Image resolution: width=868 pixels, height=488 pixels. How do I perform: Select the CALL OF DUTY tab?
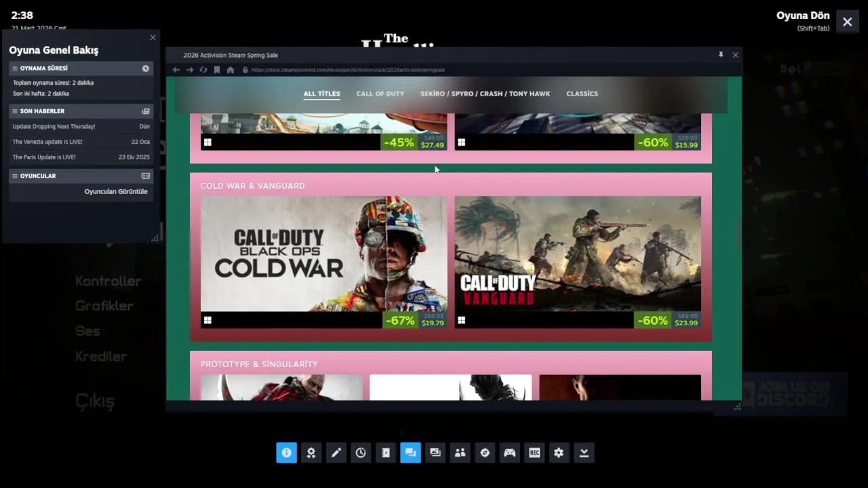(380, 94)
